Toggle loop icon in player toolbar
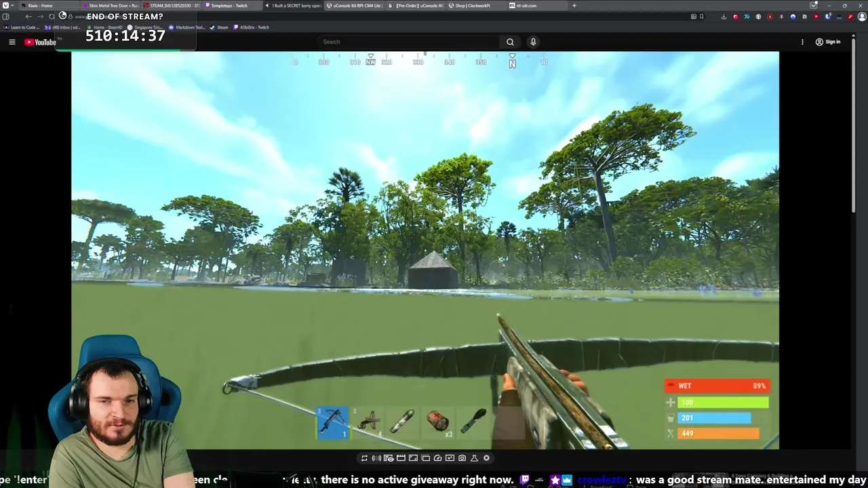The width and height of the screenshot is (868, 488). (364, 458)
